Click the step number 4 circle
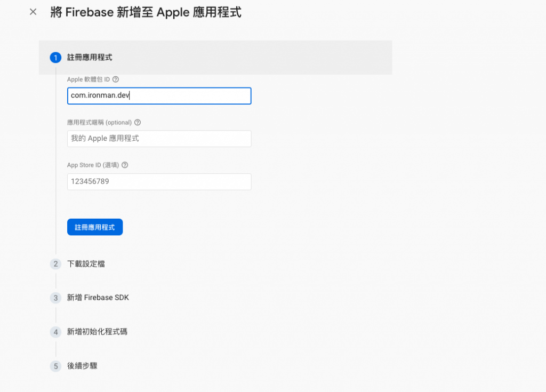Screen dimensions: 546x392 [x=55, y=332]
